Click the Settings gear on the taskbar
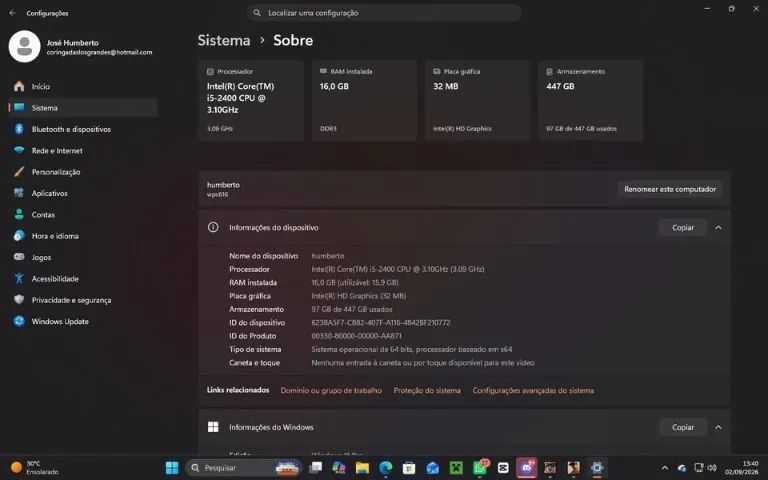 coord(597,468)
